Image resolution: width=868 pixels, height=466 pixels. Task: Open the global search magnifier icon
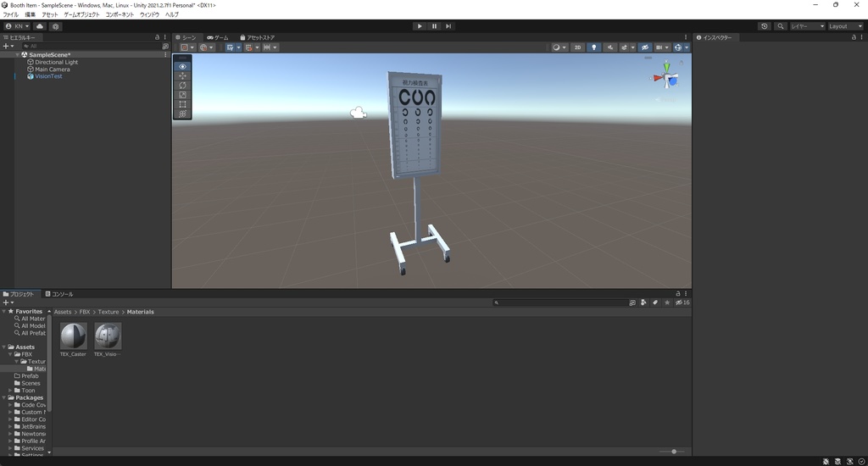point(781,26)
